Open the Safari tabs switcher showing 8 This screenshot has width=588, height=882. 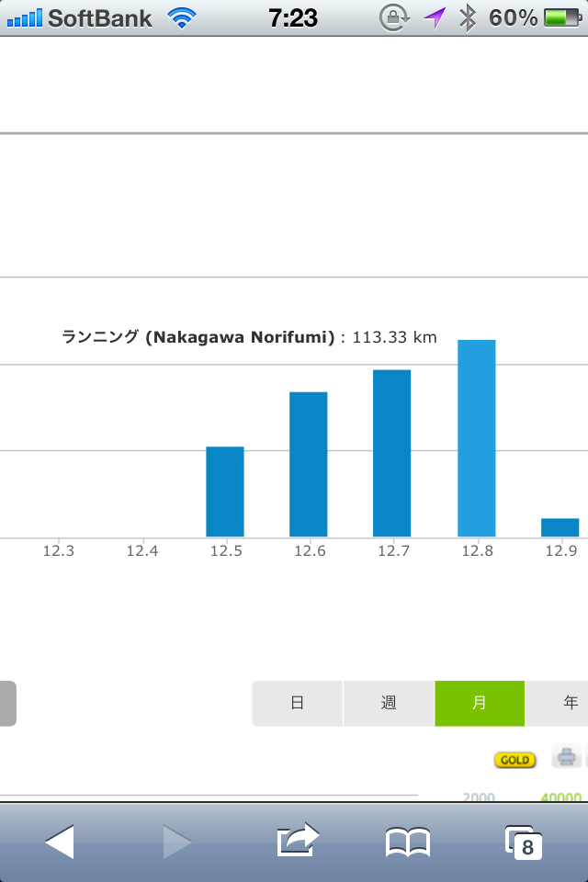coord(524,842)
